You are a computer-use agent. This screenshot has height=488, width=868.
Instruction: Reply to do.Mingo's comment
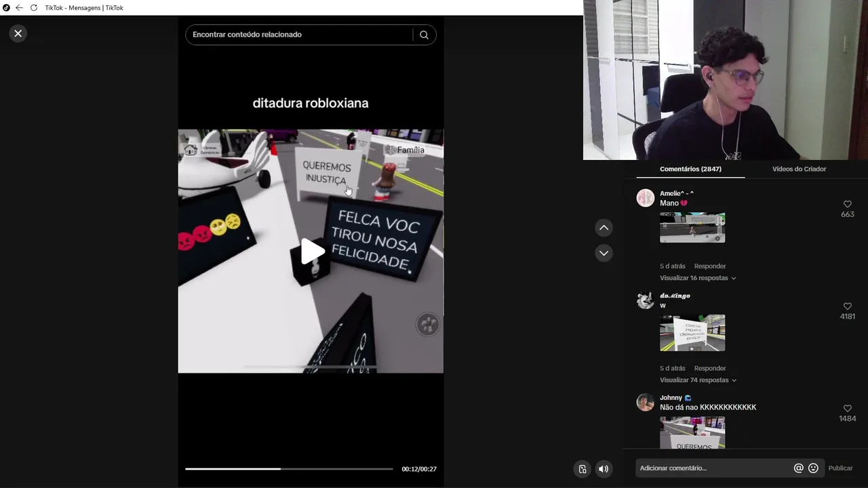click(710, 368)
